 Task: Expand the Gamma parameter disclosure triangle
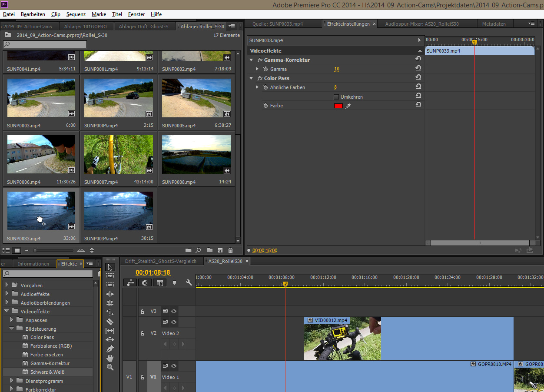click(x=257, y=69)
